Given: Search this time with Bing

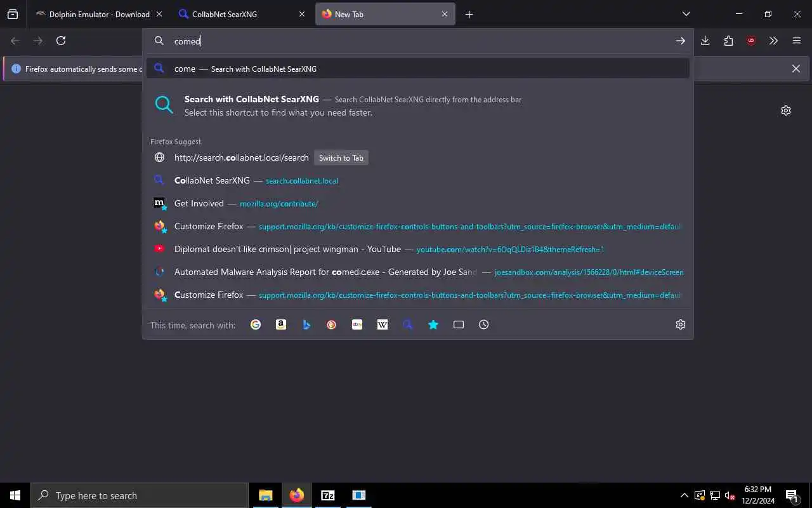Looking at the screenshot, I should [x=306, y=324].
